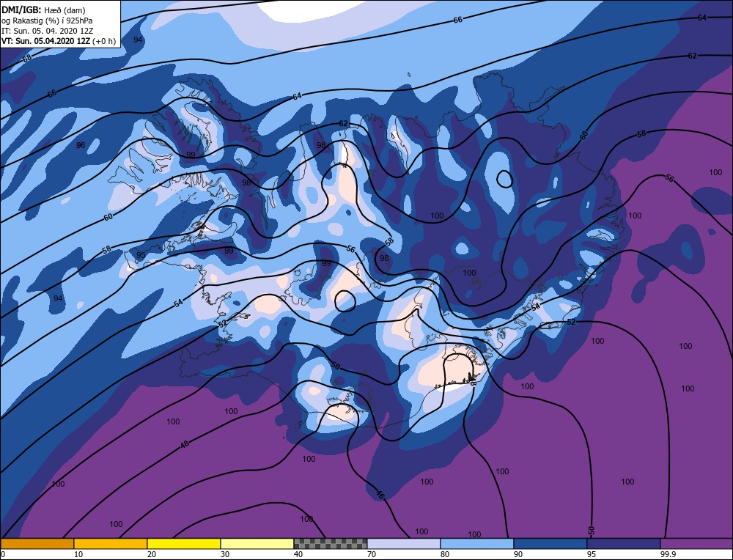733x560 pixels.
Task: Pick the light blue 80–90 humidity swatch
Action: coord(477,544)
